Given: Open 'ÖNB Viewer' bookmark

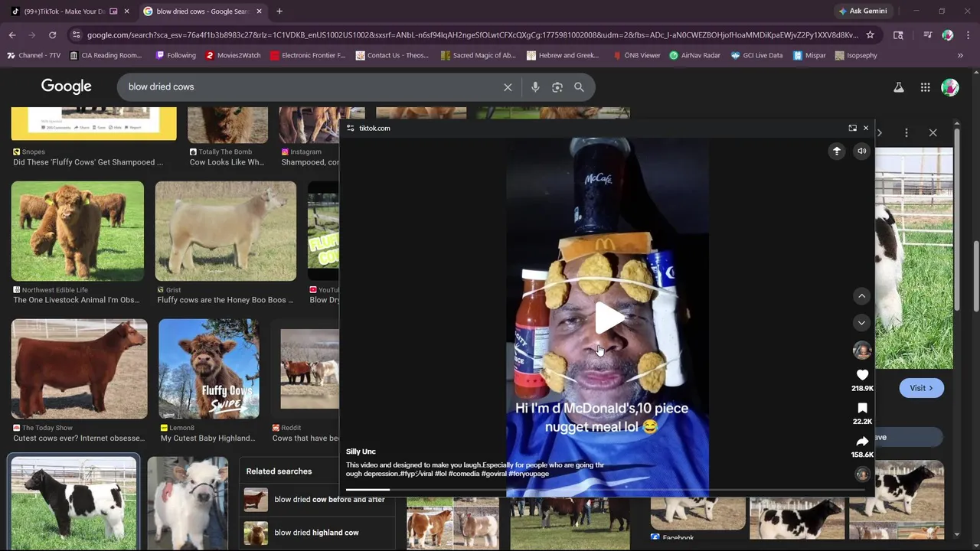Looking at the screenshot, I should click(636, 55).
